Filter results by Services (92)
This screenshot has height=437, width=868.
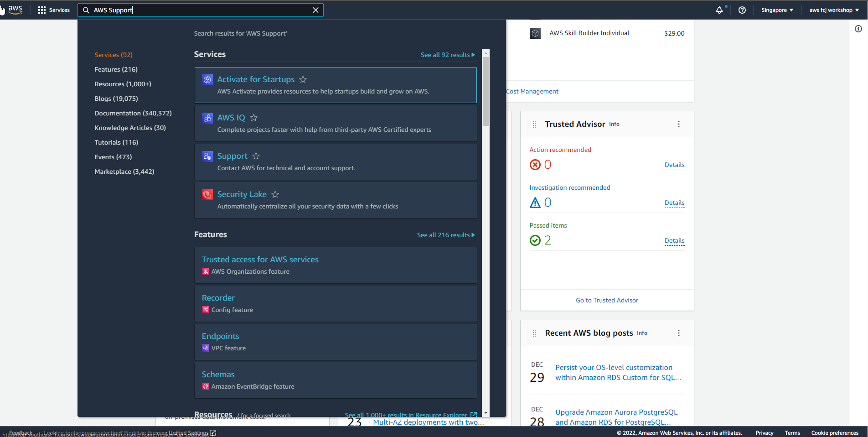point(114,55)
